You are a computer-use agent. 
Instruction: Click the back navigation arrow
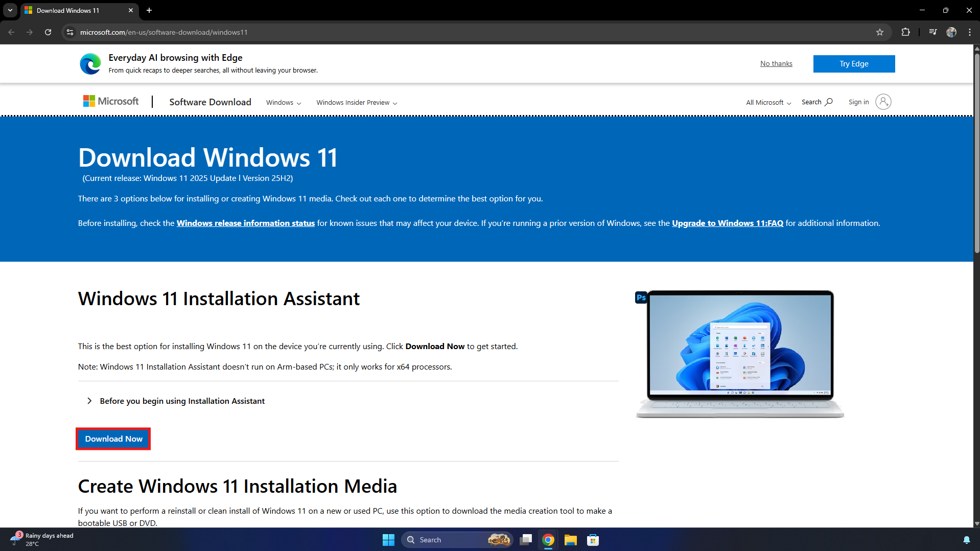click(11, 32)
